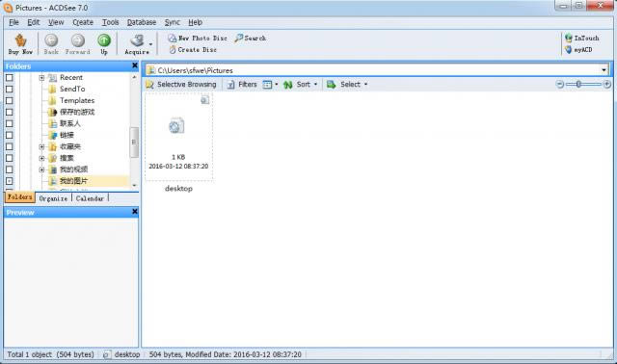
Task: Open the View menu
Action: 56,22
